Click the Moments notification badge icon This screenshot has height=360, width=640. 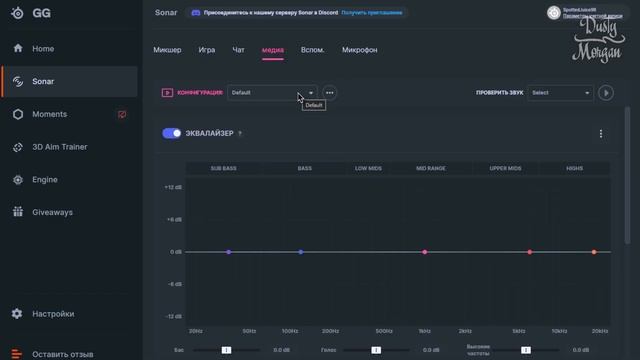122,114
